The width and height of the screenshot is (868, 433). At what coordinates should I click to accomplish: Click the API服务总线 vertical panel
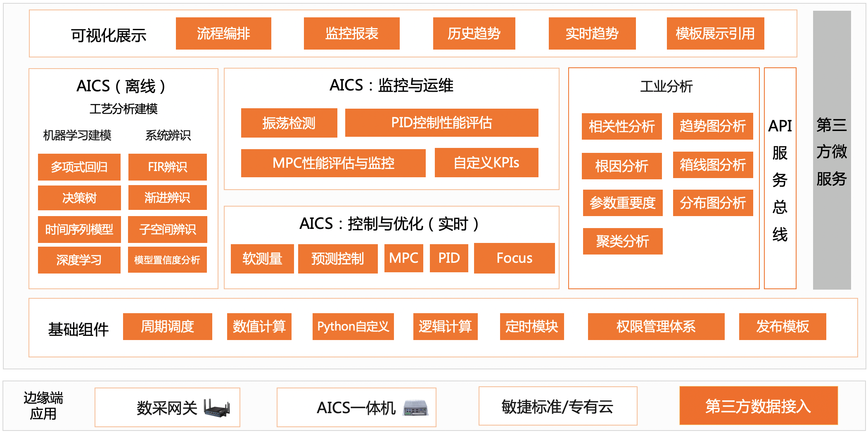click(780, 178)
